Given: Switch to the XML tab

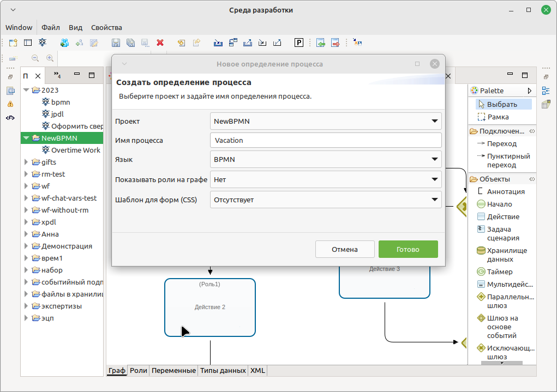Looking at the screenshot, I should coord(257,371).
